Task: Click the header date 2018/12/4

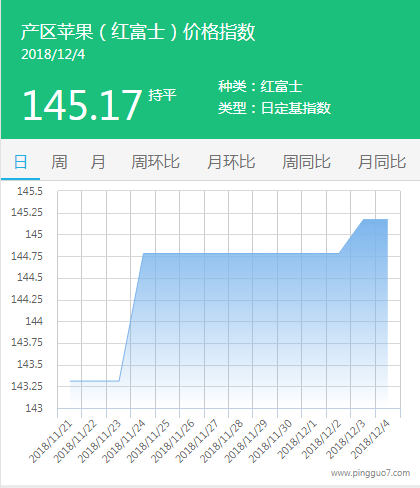Action: pyautogui.click(x=53, y=55)
